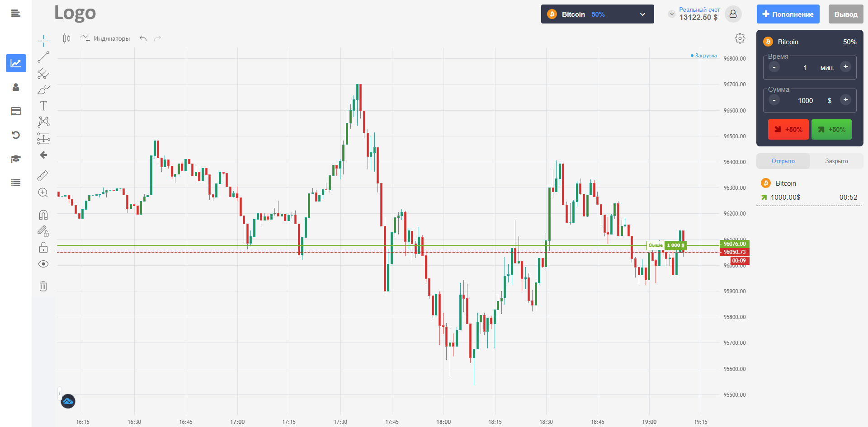This screenshot has width=868, height=427.
Task: Open the Bitcoin asset dropdown
Action: (x=597, y=14)
